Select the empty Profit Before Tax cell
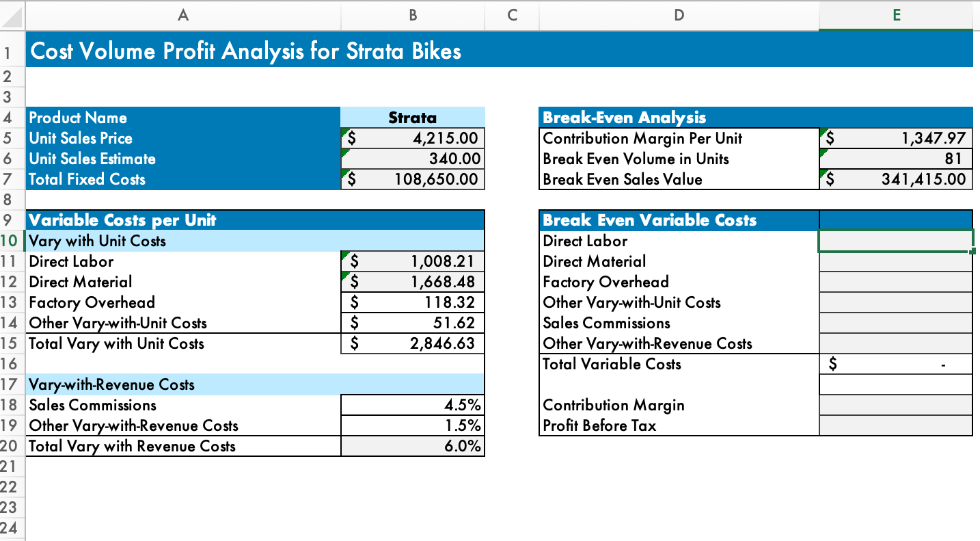Viewport: 980px width, 541px height. pyautogui.click(x=896, y=425)
